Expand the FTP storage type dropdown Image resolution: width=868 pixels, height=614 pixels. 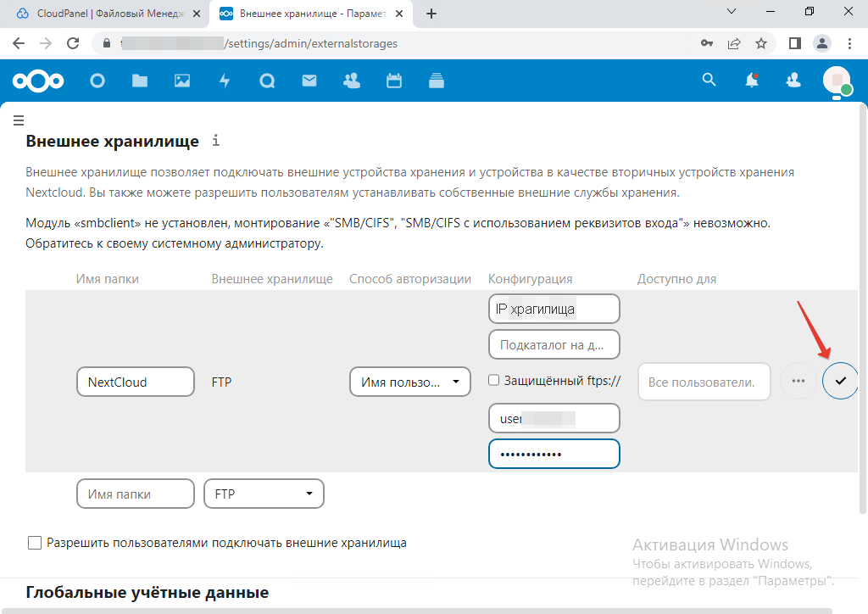click(x=264, y=494)
